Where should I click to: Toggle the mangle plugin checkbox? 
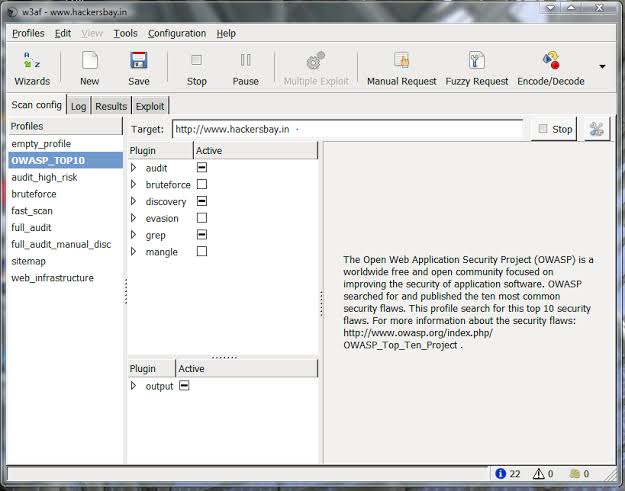coord(202,252)
